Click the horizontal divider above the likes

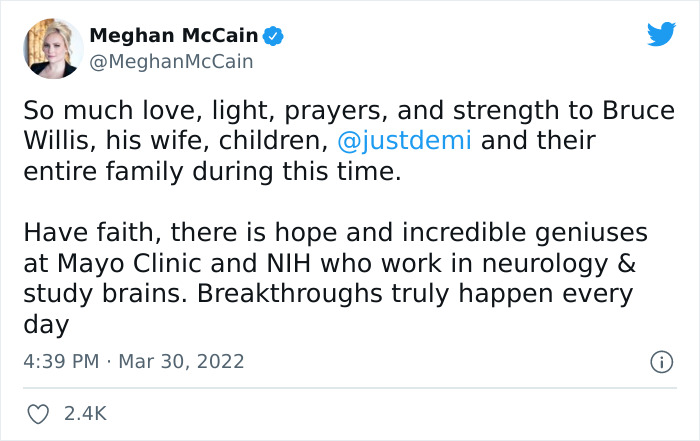coord(350,388)
